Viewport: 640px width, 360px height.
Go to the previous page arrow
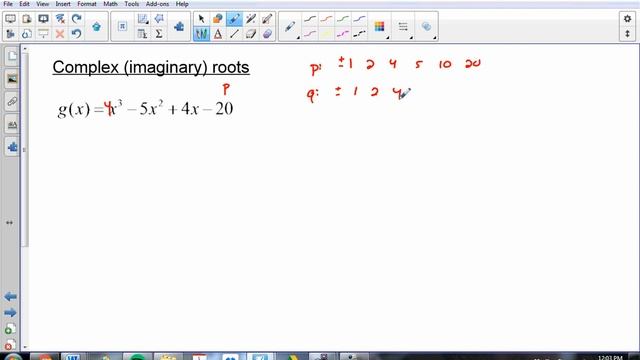pyautogui.click(x=10, y=297)
